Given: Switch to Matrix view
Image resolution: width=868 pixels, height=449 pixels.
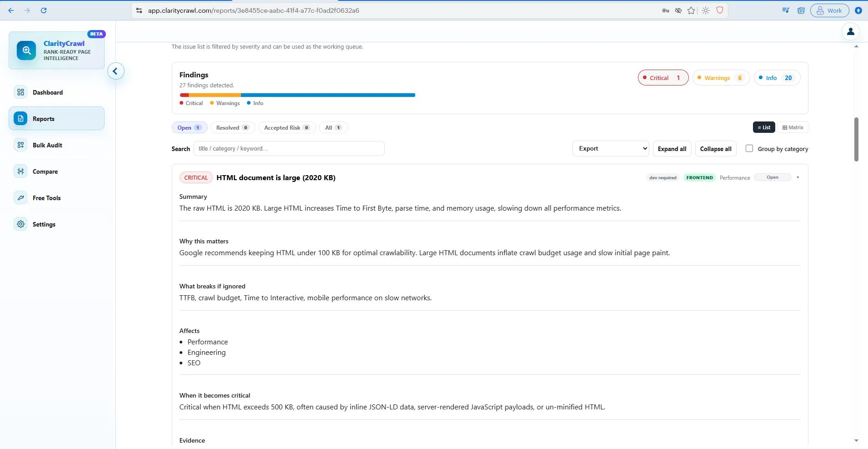Looking at the screenshot, I should click(793, 127).
